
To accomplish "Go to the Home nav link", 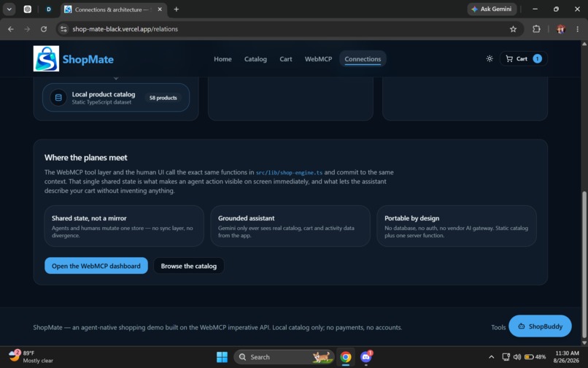I will click(223, 59).
